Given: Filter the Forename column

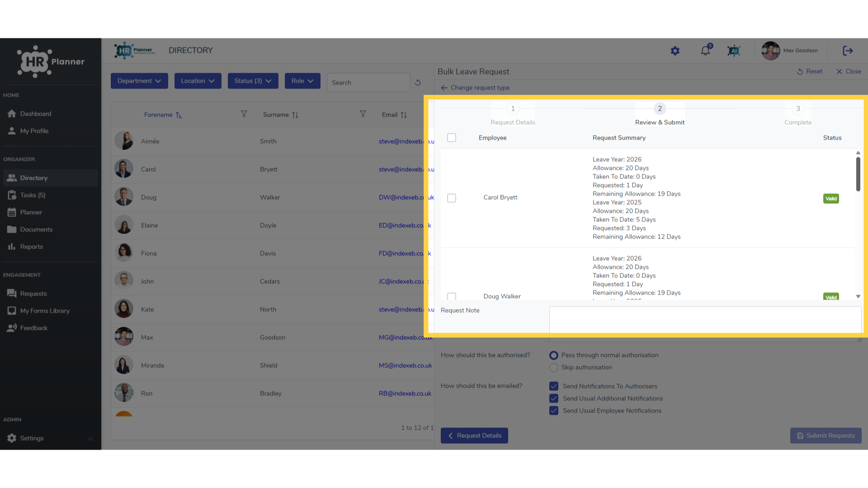Looking at the screenshot, I should (244, 114).
